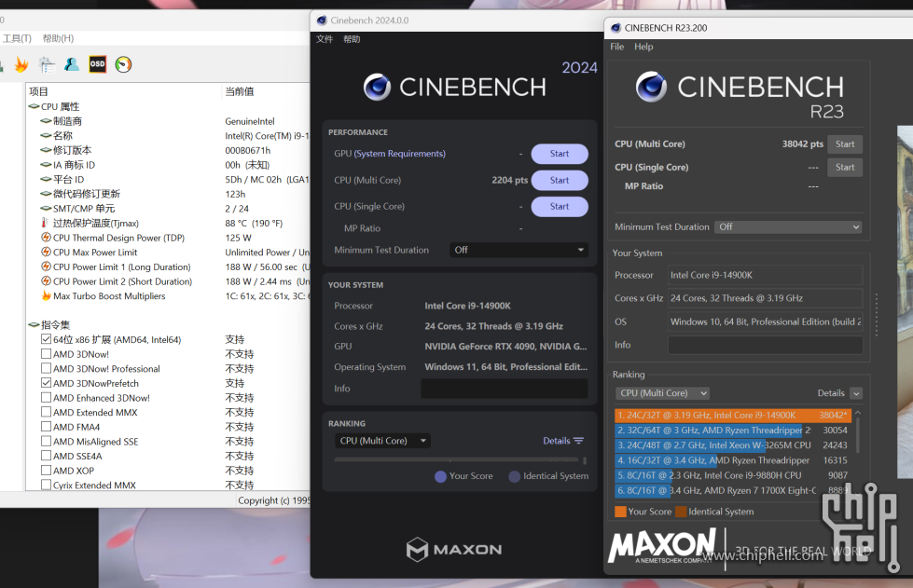Start the GPU test in Cinebench 2024
The image size is (913, 588).
tap(560, 154)
